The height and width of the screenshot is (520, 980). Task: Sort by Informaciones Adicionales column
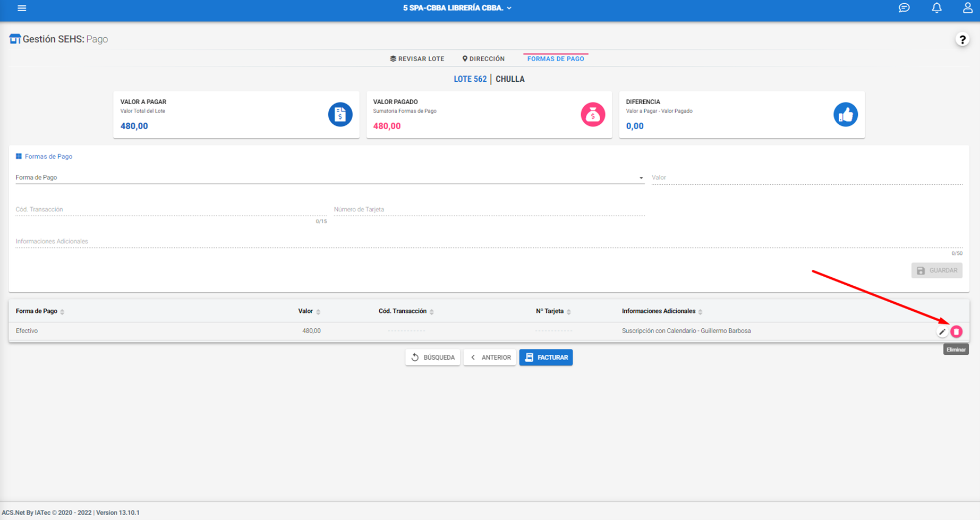(x=662, y=311)
